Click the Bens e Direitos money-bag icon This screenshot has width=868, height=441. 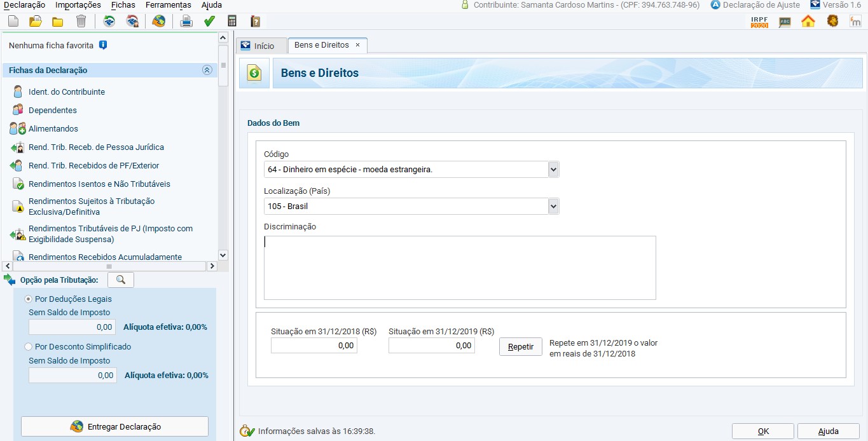click(x=254, y=73)
